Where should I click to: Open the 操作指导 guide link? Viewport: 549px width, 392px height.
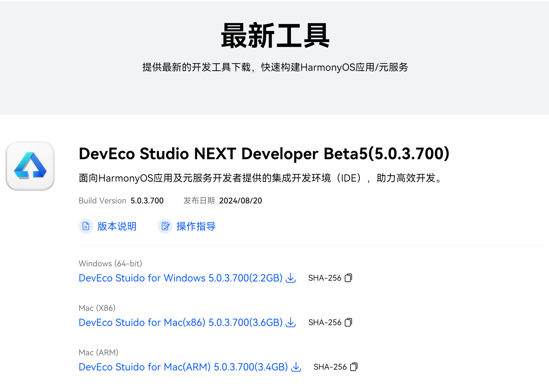(196, 226)
